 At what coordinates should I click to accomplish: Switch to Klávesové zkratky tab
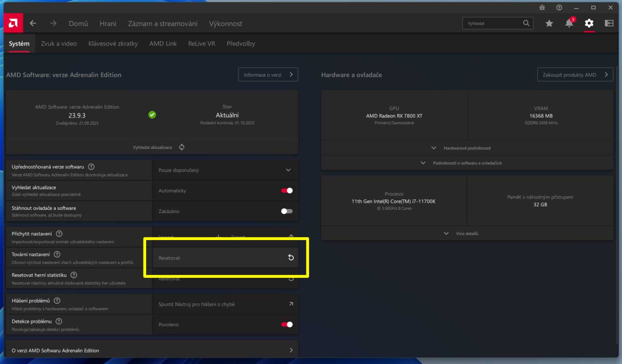click(x=113, y=44)
